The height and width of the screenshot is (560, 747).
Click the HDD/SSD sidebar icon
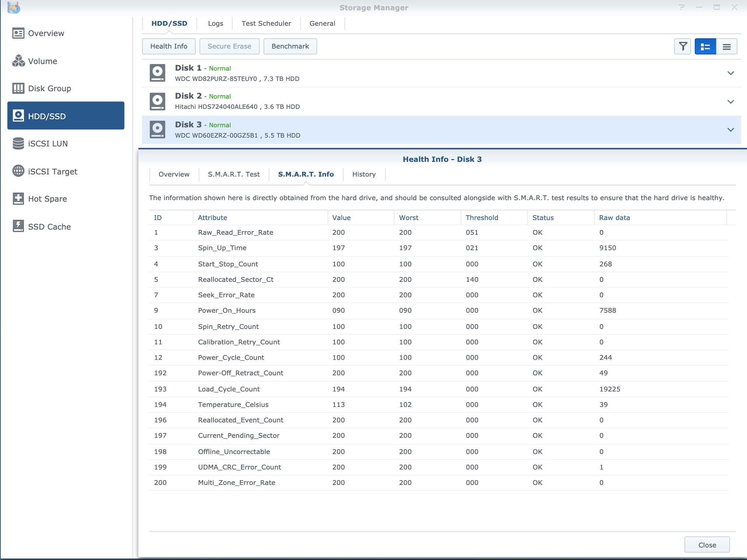tap(19, 115)
